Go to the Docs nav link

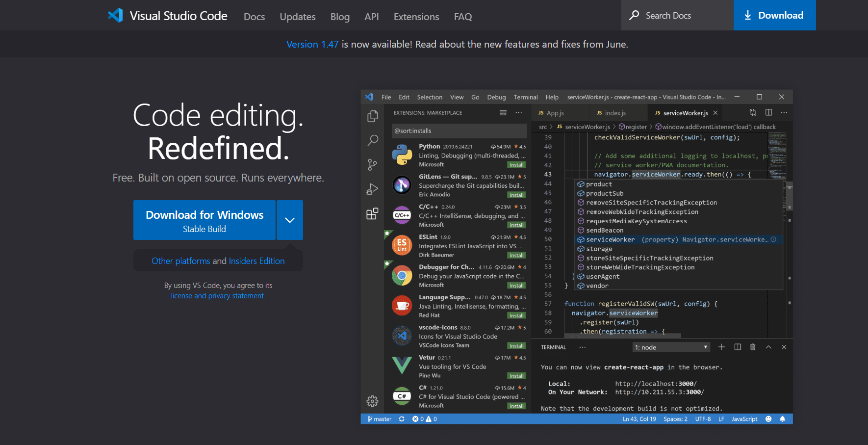click(x=254, y=17)
